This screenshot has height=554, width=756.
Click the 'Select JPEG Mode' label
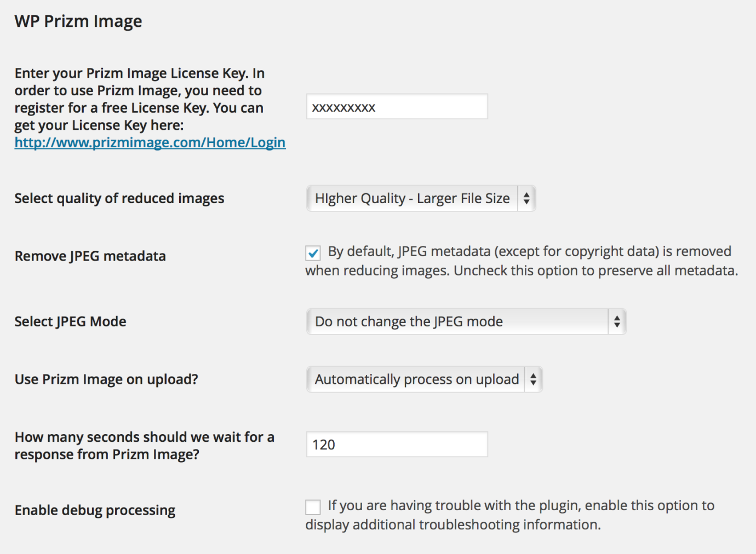pos(71,321)
